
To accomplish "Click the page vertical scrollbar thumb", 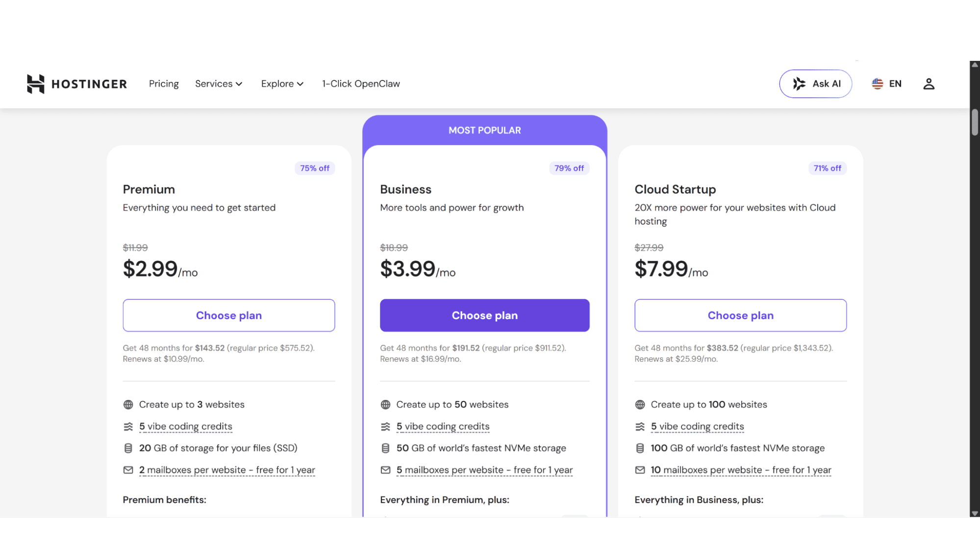I will [975, 122].
